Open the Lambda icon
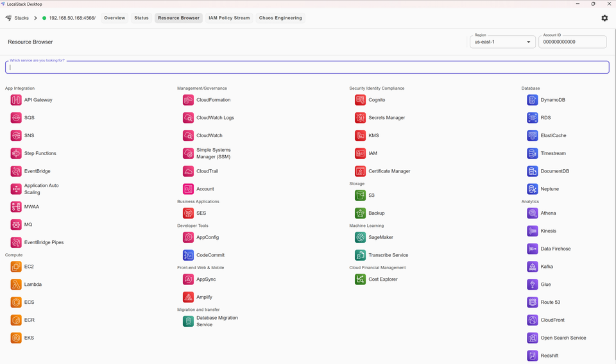The height and width of the screenshot is (364, 616). 16,285
